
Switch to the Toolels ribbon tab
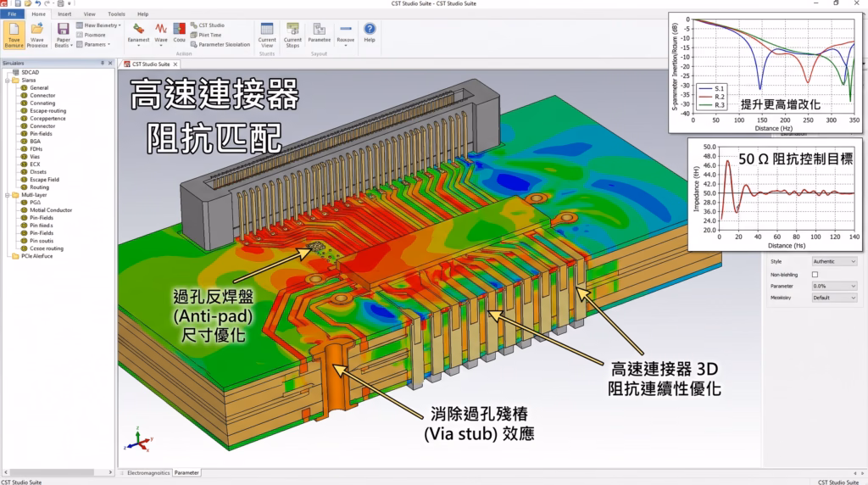coord(116,14)
